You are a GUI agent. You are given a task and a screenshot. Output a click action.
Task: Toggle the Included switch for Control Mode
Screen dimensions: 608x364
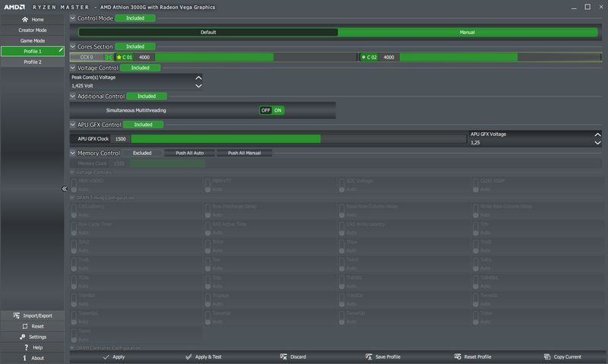click(x=135, y=18)
